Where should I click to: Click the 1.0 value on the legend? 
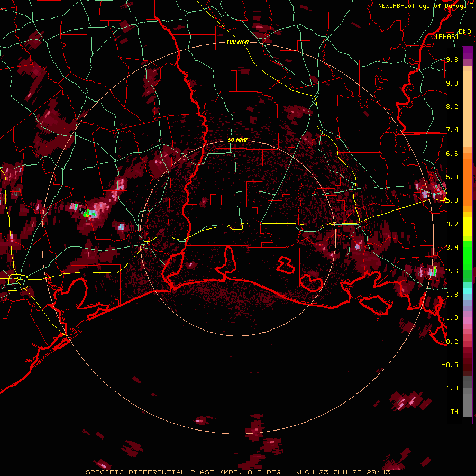(x=452, y=318)
